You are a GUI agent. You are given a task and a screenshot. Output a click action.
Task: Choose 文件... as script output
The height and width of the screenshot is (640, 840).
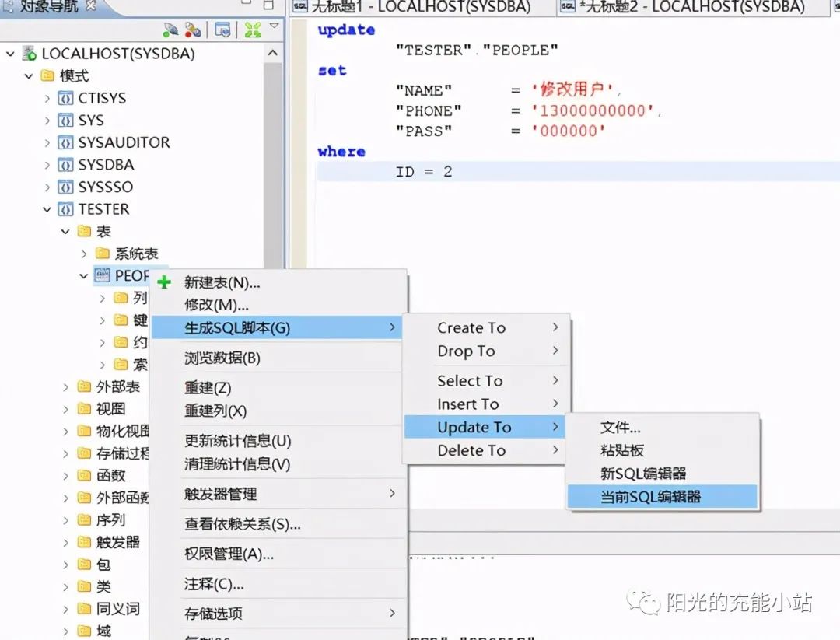(663, 427)
